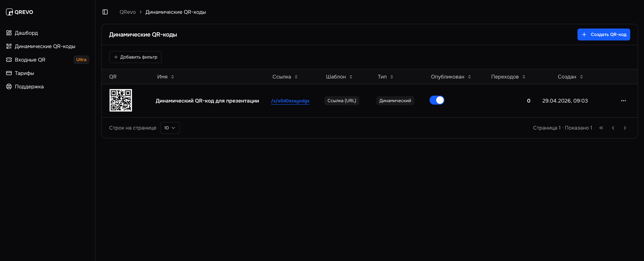This screenshot has height=261, width=644.
Task: Sort by Переходов column
Action: pyautogui.click(x=508, y=77)
